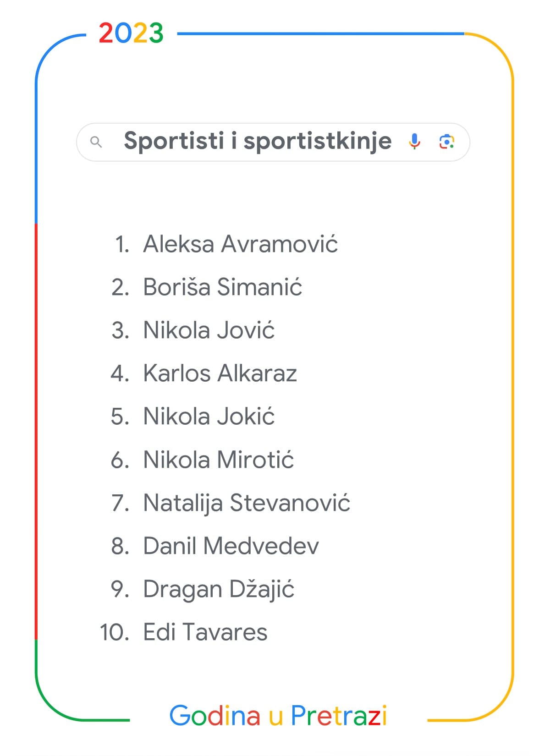Select Boriša Simanić entry
Image resolution: width=550 pixels, height=756 pixels.
(x=222, y=287)
